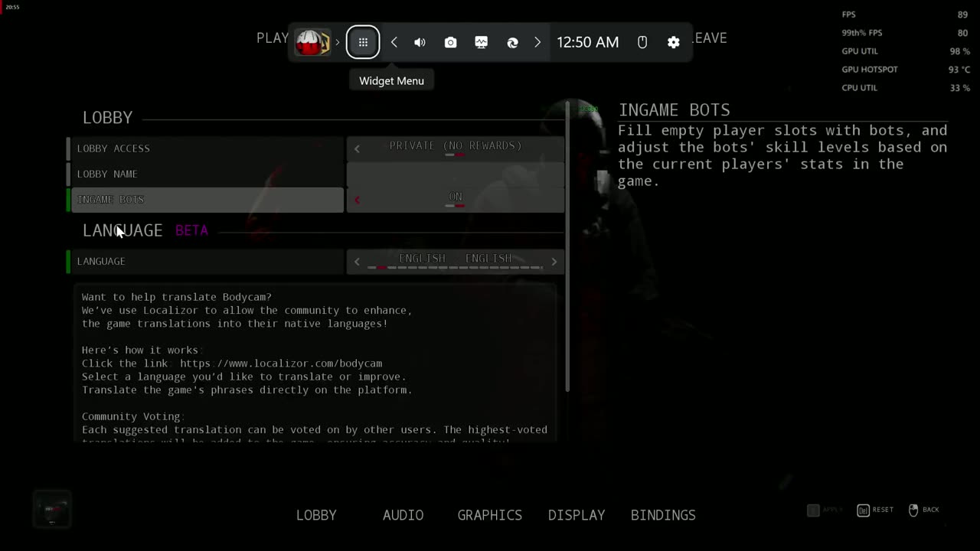980x551 pixels.
Task: Open the Capture camera widget
Action: [x=450, y=42]
